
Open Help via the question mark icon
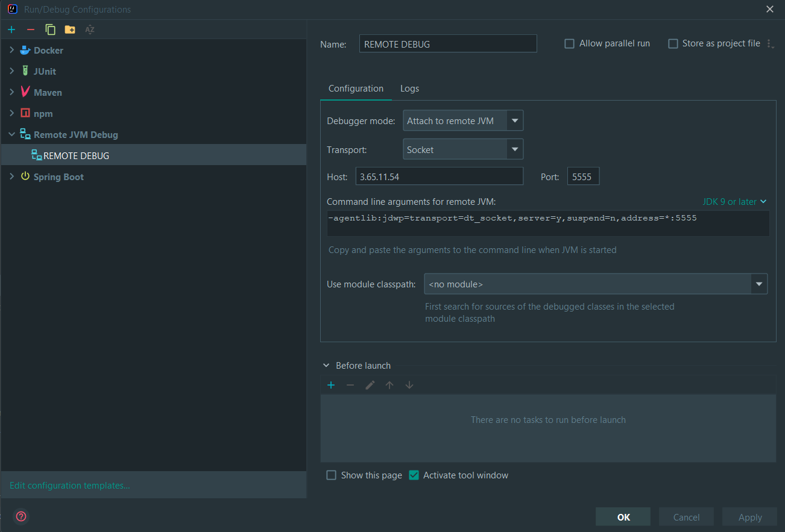coord(20,516)
